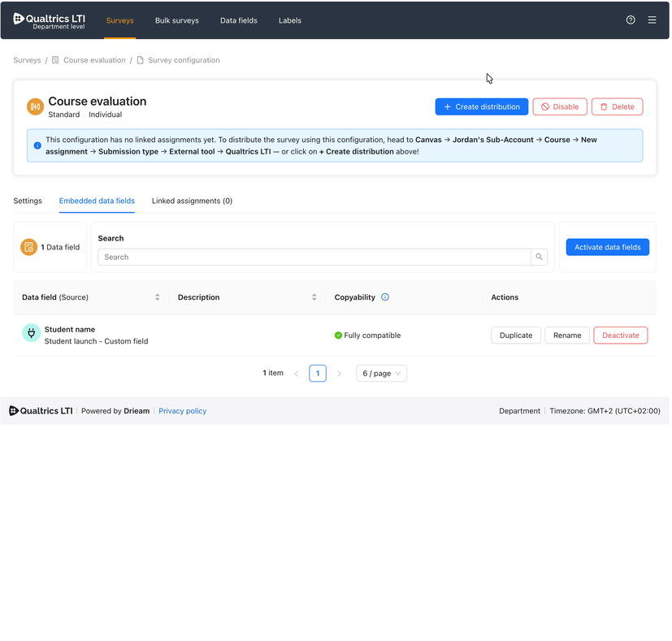Click the Disable survey button
This screenshot has width=672, height=641.
point(560,106)
